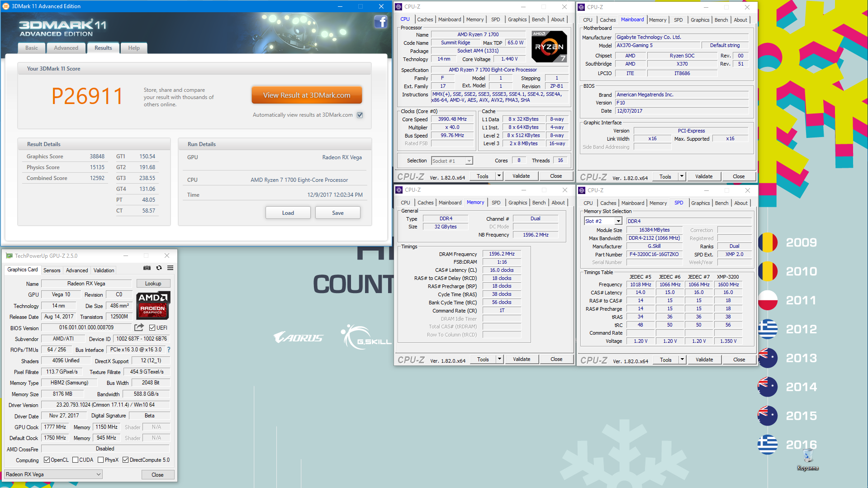Open the Help tab in 3DMark
Image resolution: width=868 pixels, height=488 pixels.
pos(134,48)
